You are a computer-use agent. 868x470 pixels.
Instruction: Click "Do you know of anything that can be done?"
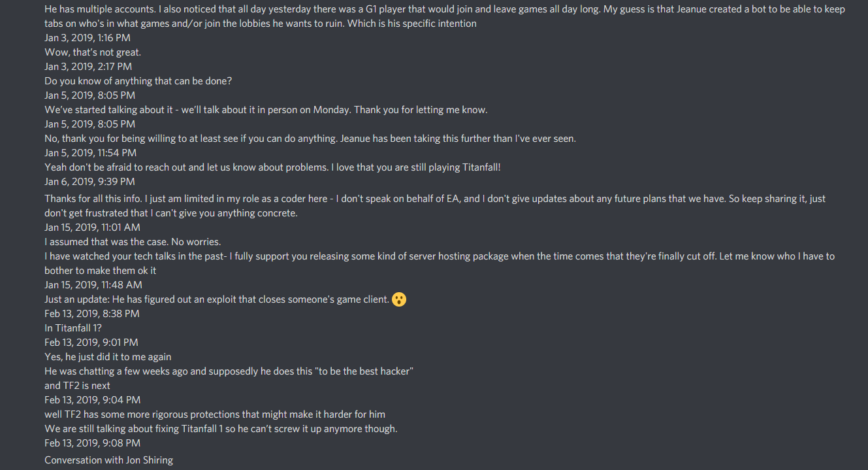point(138,81)
